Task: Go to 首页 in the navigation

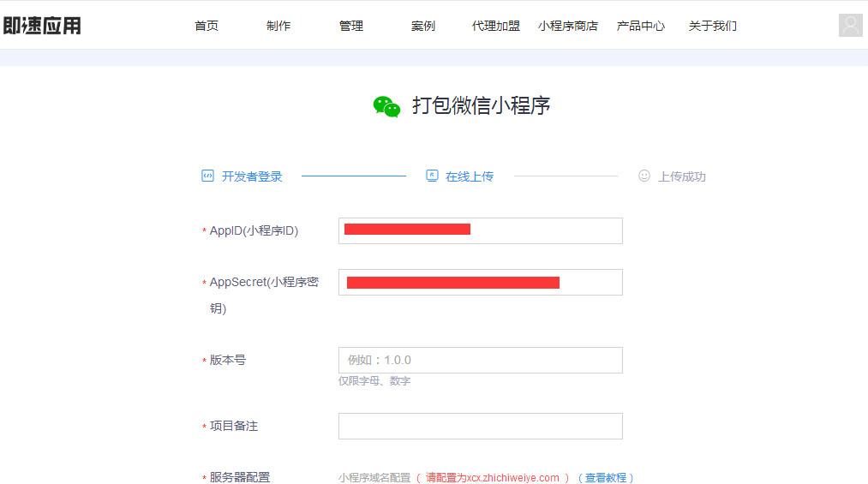Action: click(x=207, y=26)
